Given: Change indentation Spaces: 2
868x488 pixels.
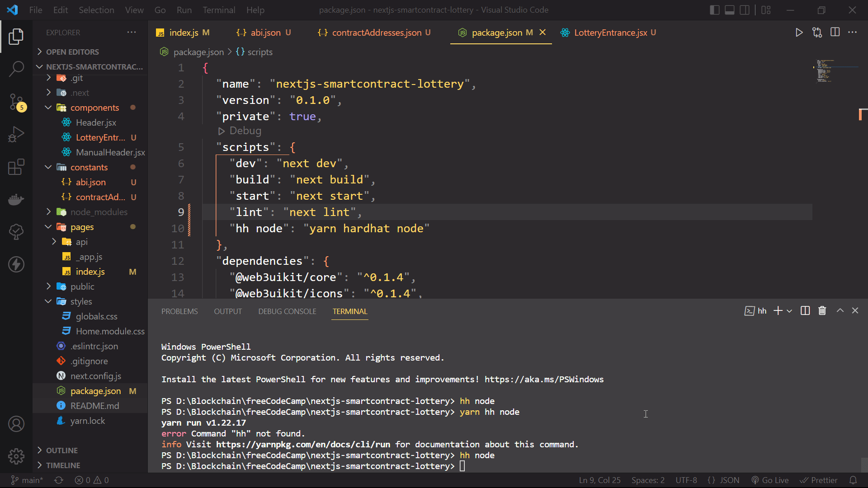Looking at the screenshot, I should (648, 480).
